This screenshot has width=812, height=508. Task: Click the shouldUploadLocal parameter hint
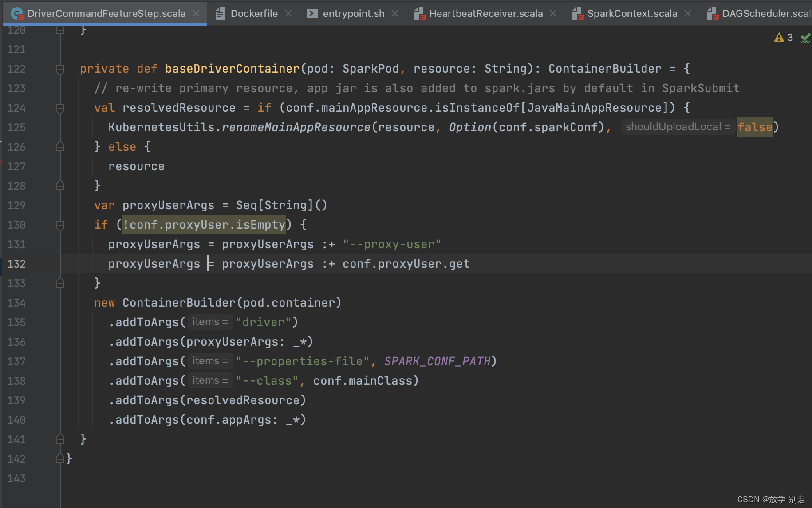pyautogui.click(x=678, y=127)
